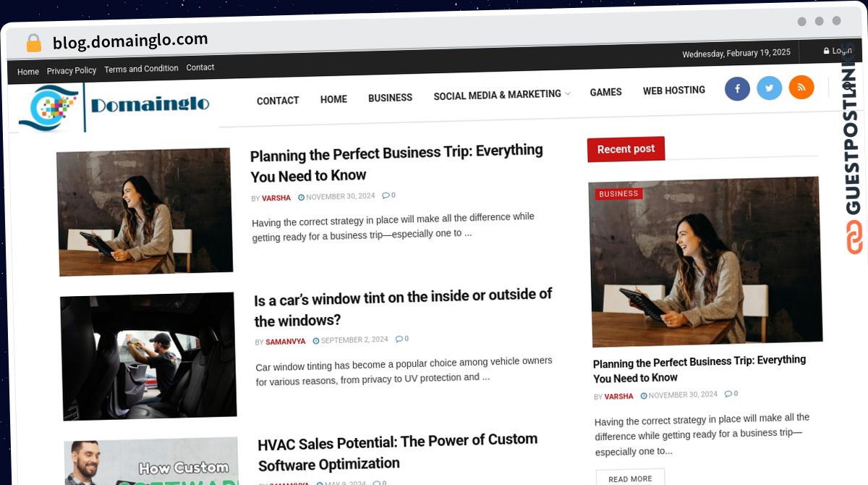Open the Web Hosting menu item
The width and height of the screenshot is (868, 485).
point(674,90)
